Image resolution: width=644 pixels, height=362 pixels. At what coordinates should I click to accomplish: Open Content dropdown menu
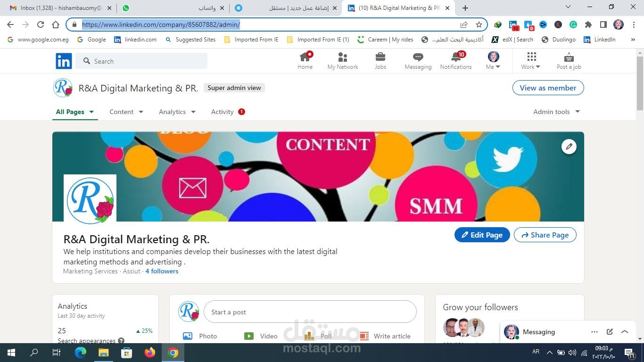pos(126,112)
